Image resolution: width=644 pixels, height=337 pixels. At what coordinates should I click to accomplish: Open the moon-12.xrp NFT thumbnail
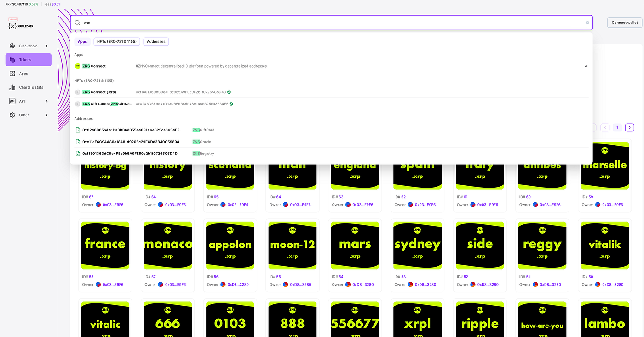coord(293,246)
